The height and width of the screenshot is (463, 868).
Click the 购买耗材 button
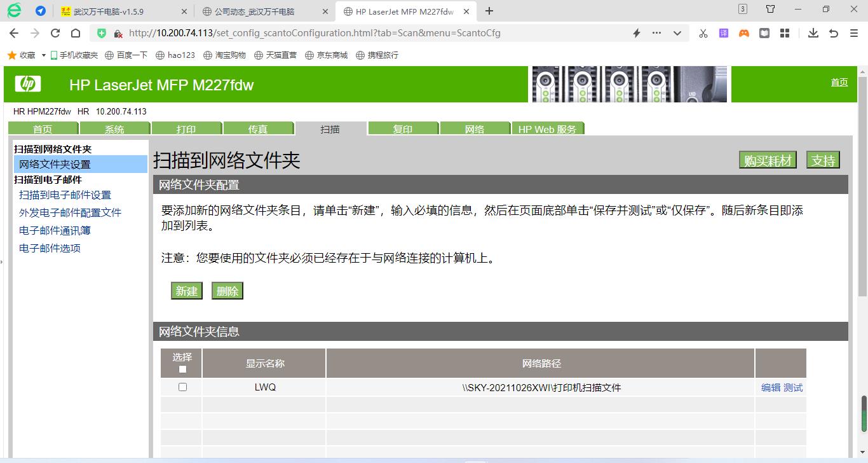[768, 160]
